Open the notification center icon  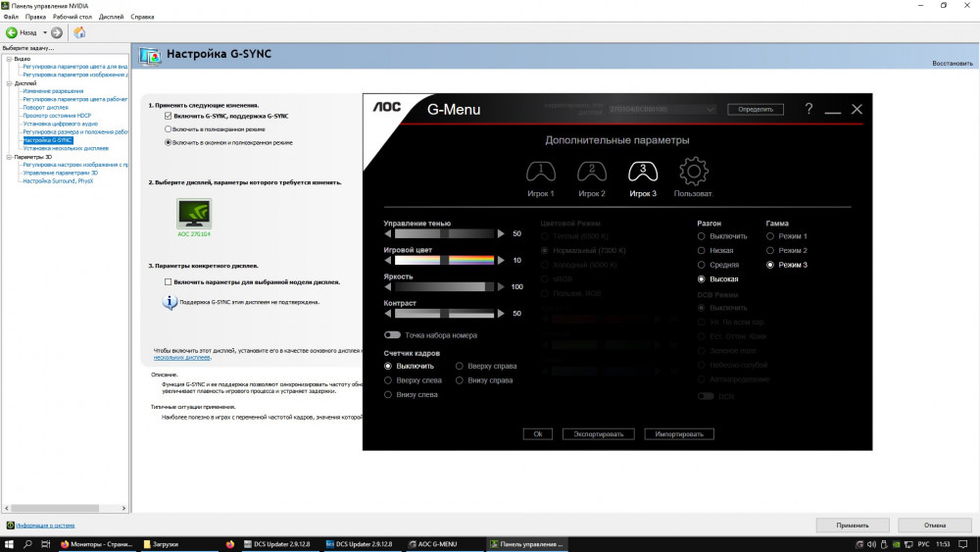(x=963, y=544)
